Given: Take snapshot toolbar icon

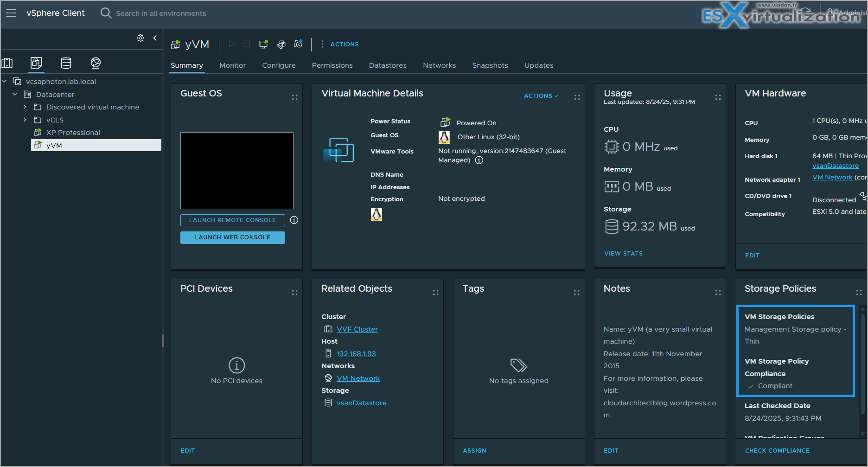Looking at the screenshot, I should (x=299, y=44).
